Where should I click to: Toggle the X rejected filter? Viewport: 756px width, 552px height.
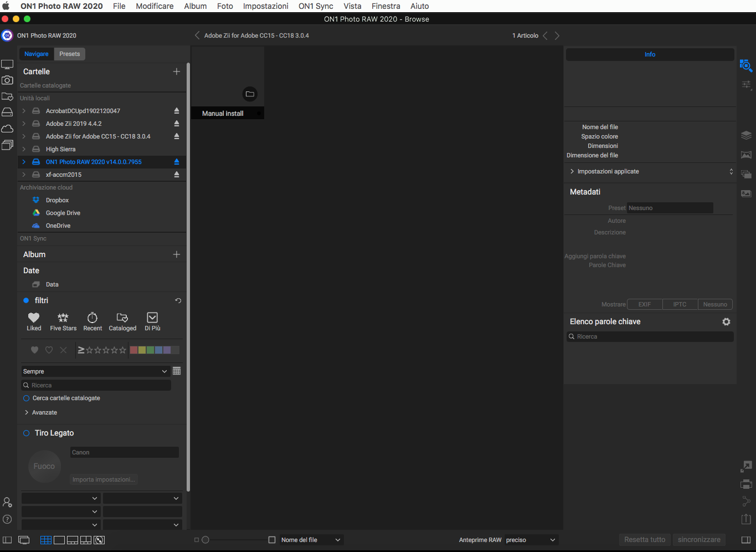[63, 350]
